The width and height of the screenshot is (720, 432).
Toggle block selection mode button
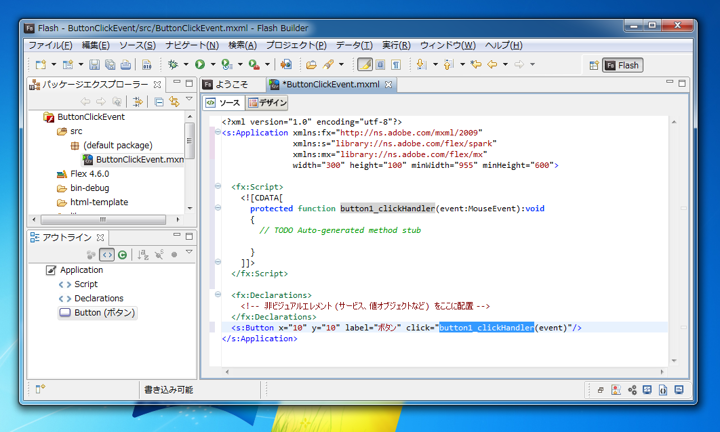(381, 65)
